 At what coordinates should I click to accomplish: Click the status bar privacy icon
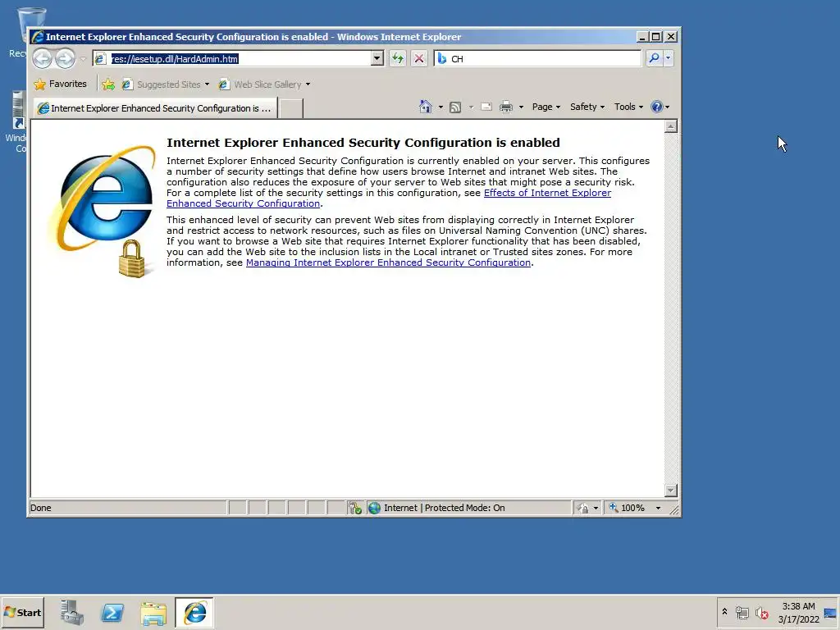tap(583, 508)
